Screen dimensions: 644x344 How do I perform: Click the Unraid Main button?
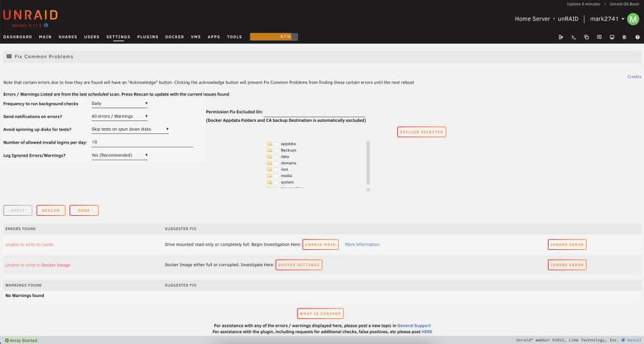pos(320,245)
